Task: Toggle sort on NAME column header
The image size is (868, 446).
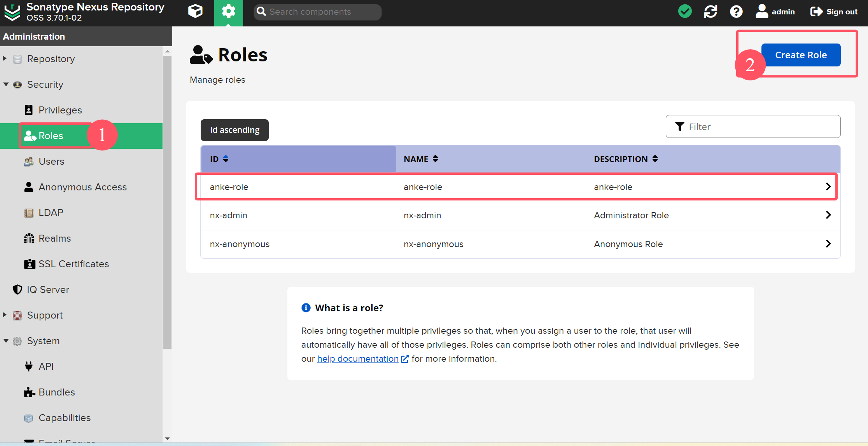Action: tap(421, 159)
